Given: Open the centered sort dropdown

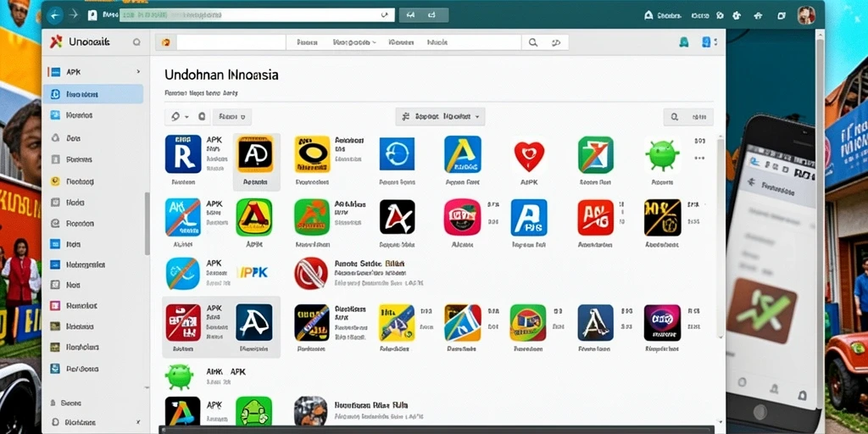Looking at the screenshot, I should pos(440,117).
